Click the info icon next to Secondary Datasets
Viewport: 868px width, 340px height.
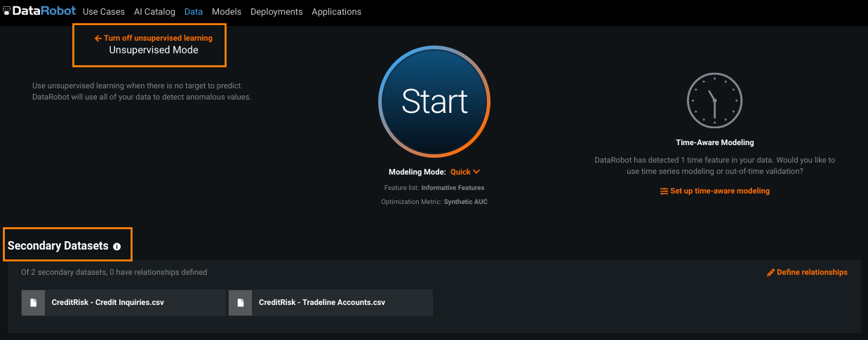[116, 247]
